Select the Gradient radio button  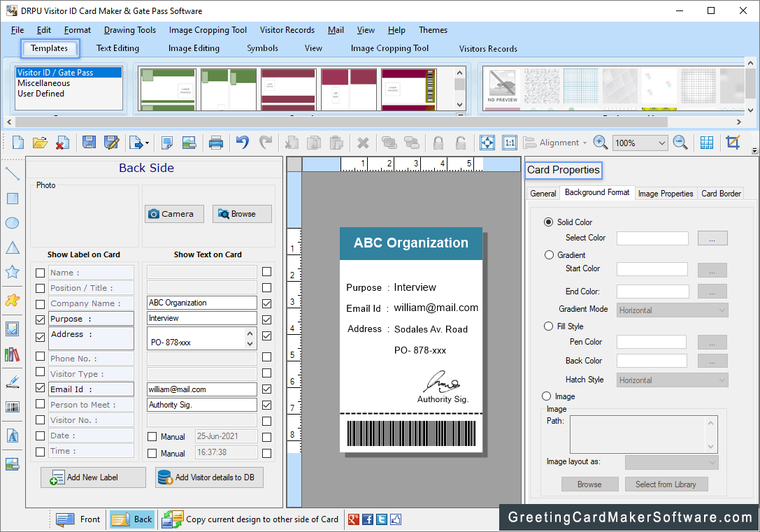point(549,255)
